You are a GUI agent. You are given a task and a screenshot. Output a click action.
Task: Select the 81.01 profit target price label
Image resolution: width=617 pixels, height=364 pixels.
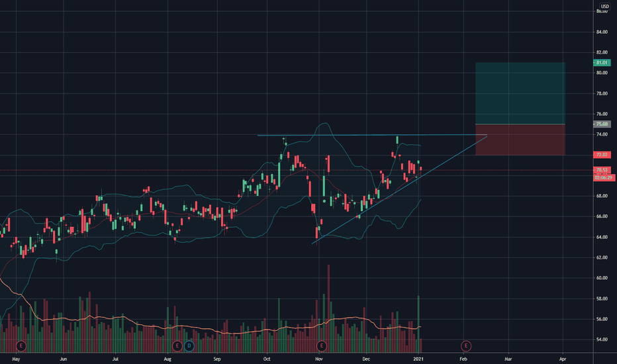602,63
